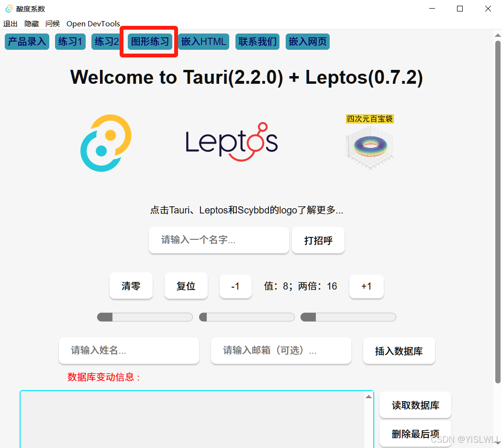Click the 读取数据库 button

coord(415,405)
